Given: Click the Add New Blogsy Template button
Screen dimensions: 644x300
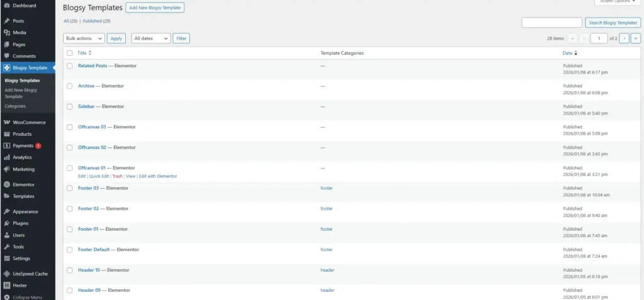Looking at the screenshot, I should 155,8.
